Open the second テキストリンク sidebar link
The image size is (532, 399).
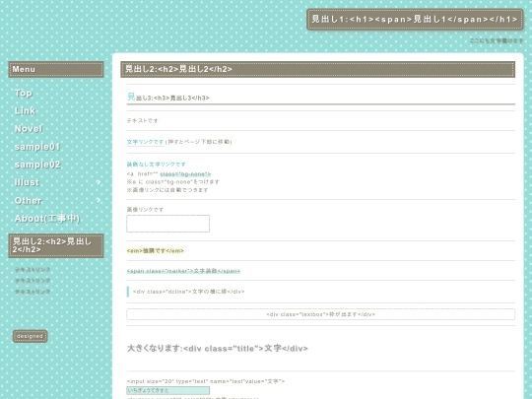pyautogui.click(x=33, y=281)
